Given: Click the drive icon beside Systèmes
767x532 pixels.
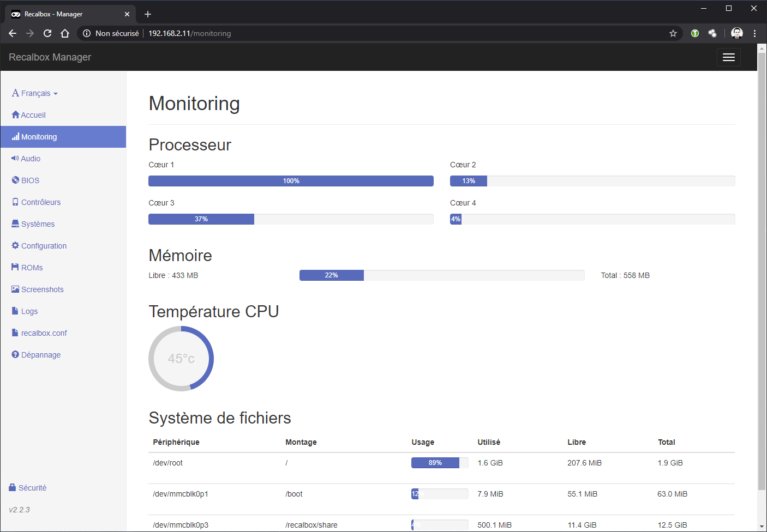Looking at the screenshot, I should click(x=15, y=224).
